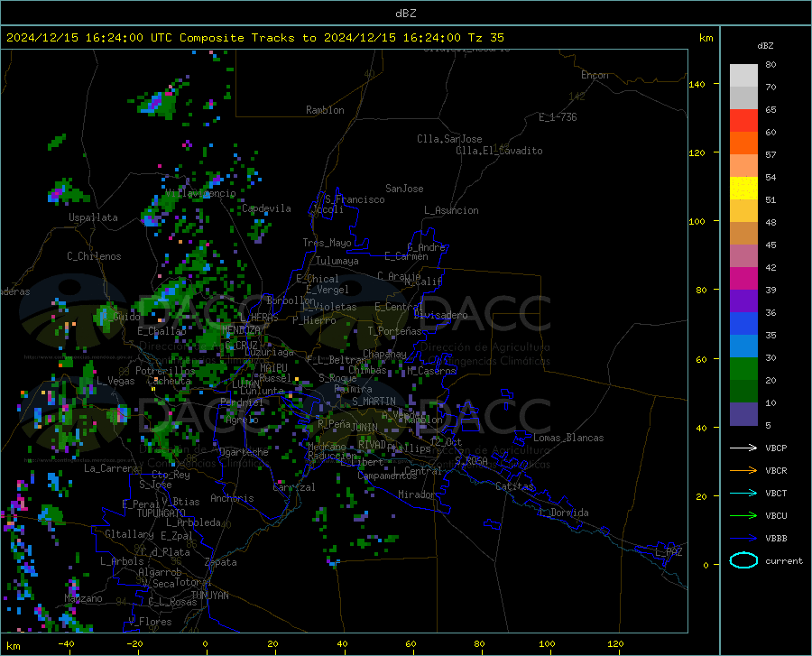
Task: Click the L_Dormida place label
Action: pos(563,513)
